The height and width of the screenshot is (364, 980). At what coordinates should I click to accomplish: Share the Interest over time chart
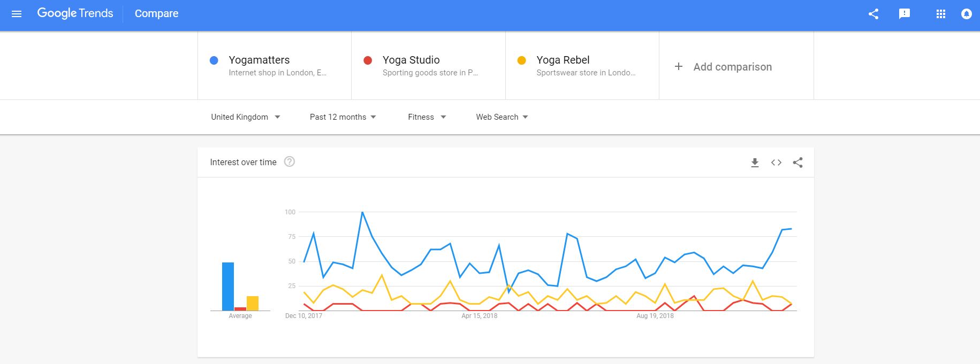pyautogui.click(x=797, y=162)
